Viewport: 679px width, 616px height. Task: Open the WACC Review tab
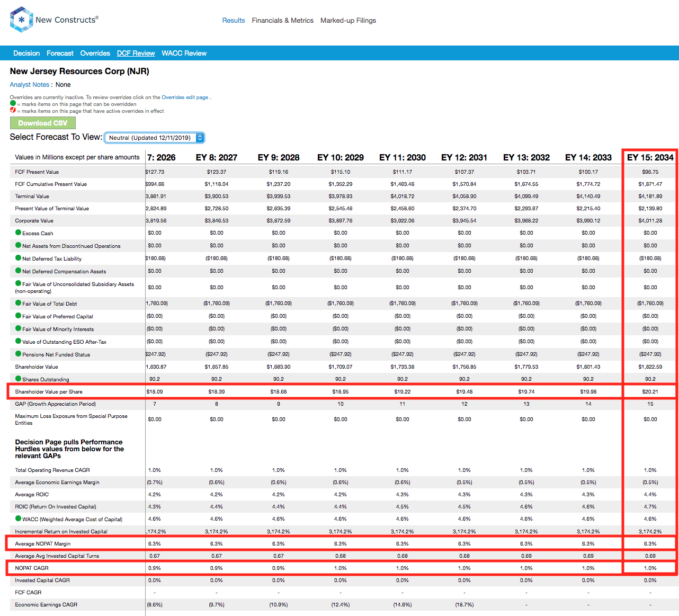coord(184,53)
